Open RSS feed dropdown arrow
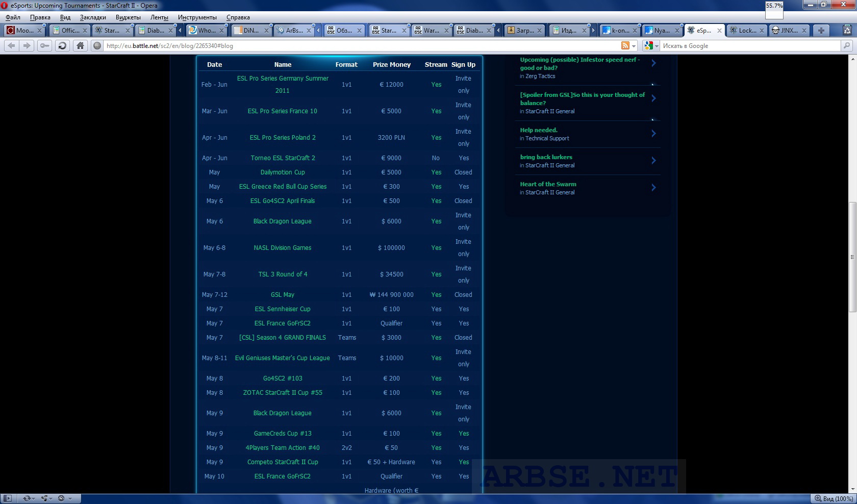857x504 pixels. [634, 46]
